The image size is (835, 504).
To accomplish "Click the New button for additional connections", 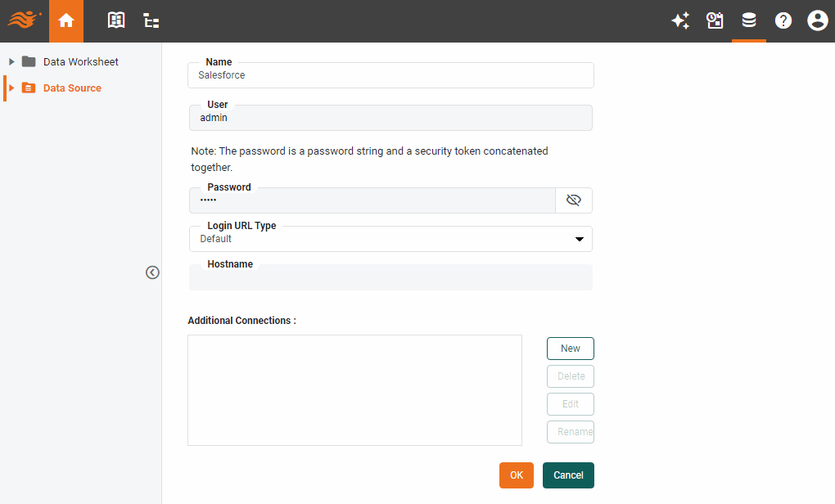I will tap(570, 348).
